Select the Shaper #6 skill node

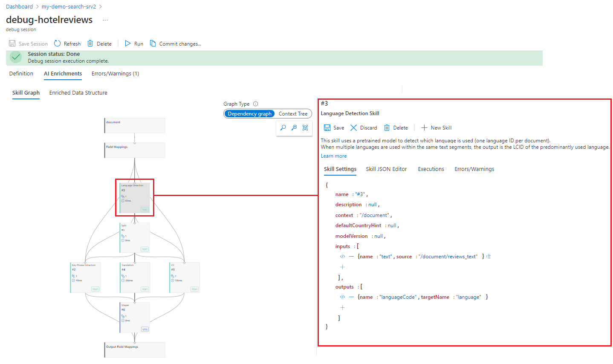[135, 318]
